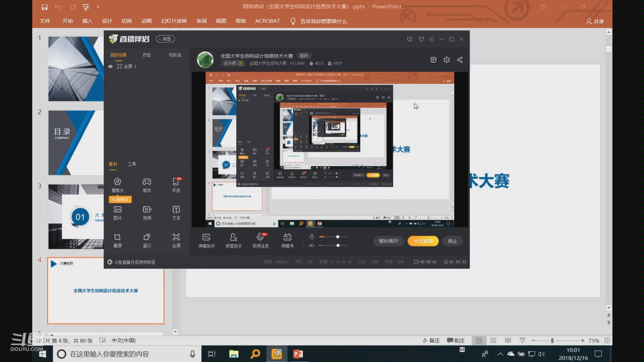Select slide 2 目录 thumbnail
644x362 pixels.
tap(76, 143)
